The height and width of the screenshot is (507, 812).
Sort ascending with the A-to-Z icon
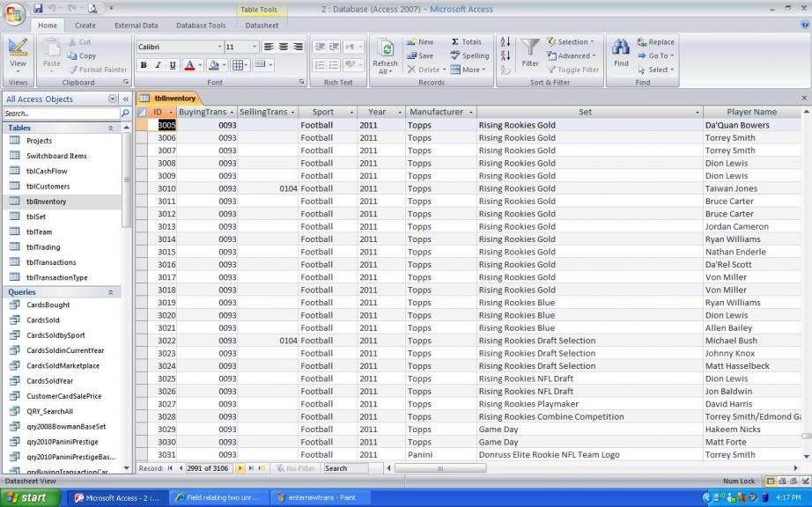coord(506,42)
